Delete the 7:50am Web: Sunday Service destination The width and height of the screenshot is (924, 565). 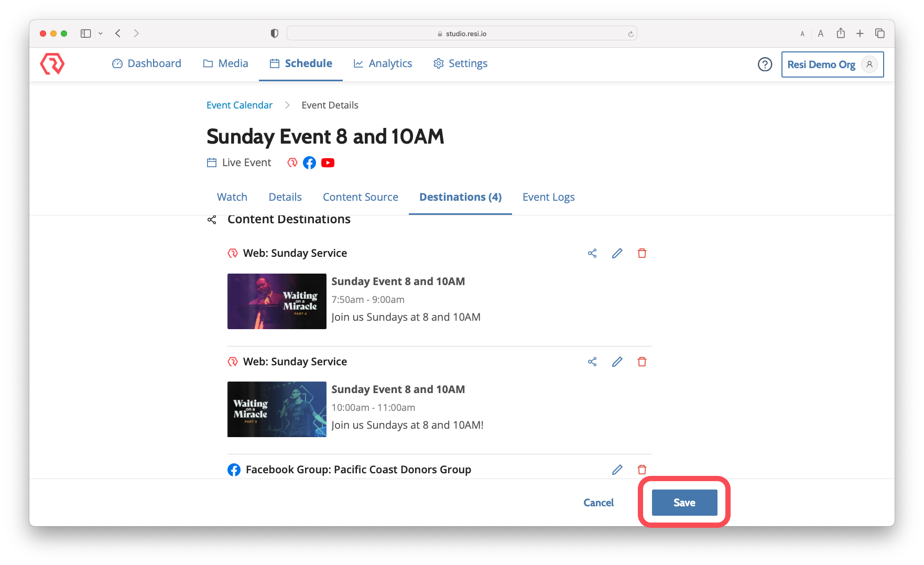[642, 253]
